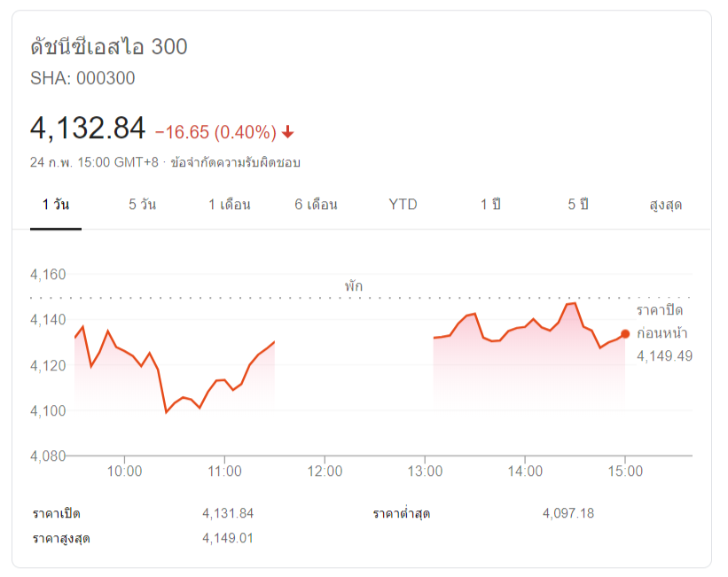Screen dimensions: 728x577
Task: Click the chart at 11:00 time mark
Action: 224,379
